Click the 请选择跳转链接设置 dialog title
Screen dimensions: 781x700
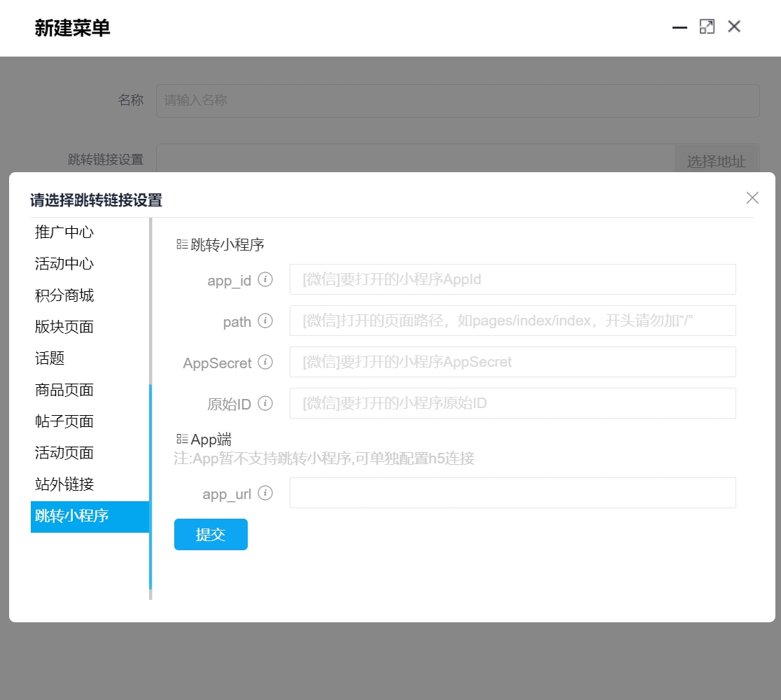pyautogui.click(x=96, y=200)
